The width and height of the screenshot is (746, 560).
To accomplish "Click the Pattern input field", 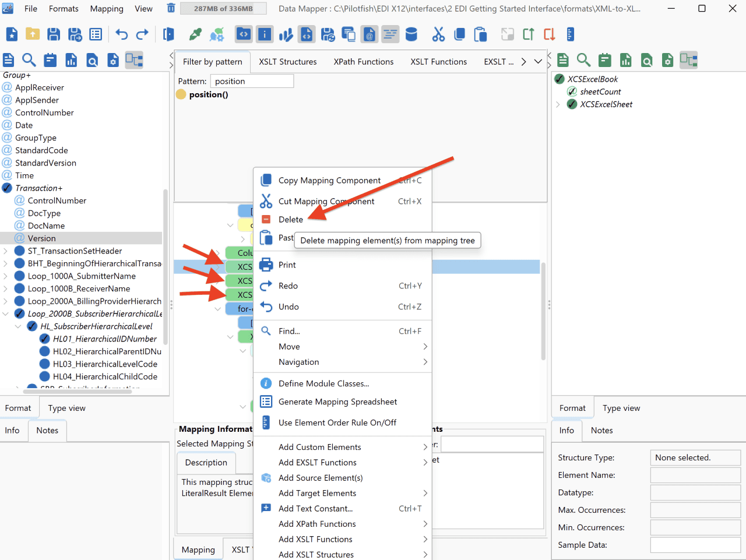I will pyautogui.click(x=252, y=82).
